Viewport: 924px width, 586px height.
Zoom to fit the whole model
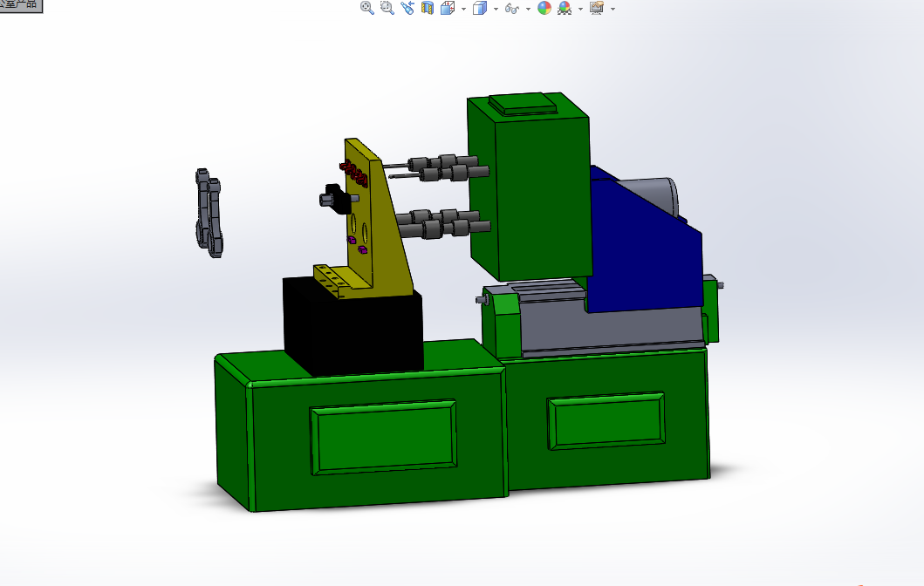[x=366, y=8]
